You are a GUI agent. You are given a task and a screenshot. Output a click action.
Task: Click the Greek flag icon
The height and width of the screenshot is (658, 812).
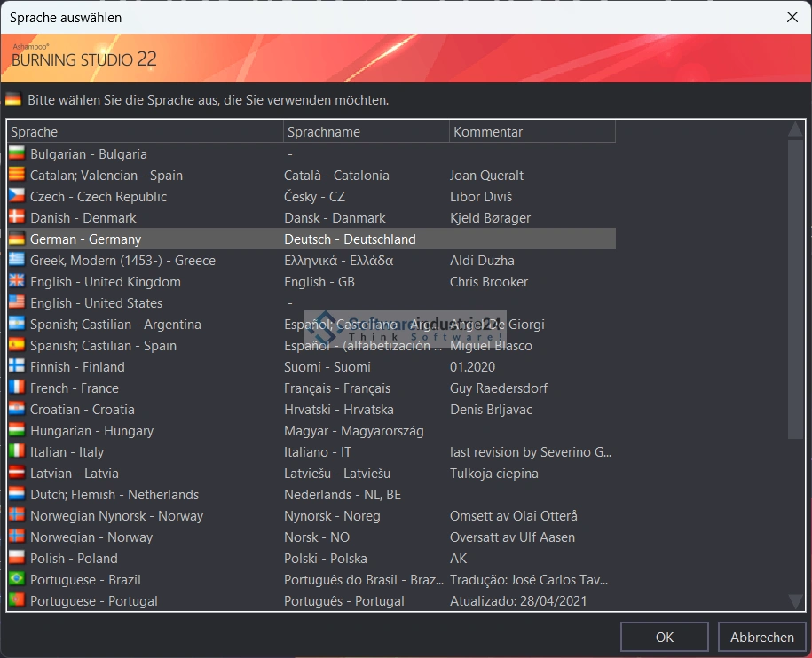tap(16, 261)
